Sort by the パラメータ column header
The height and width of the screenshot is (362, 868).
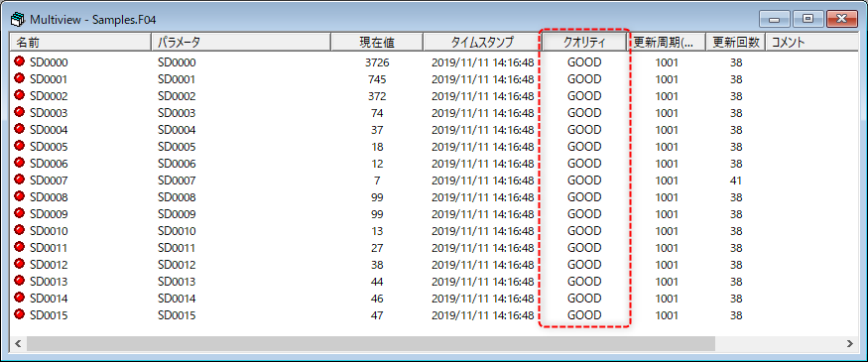241,42
